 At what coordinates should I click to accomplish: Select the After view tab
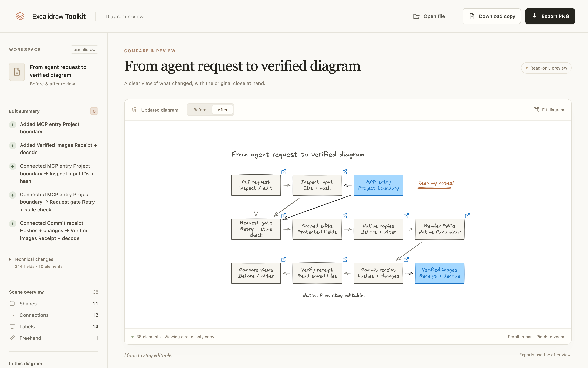click(x=223, y=110)
